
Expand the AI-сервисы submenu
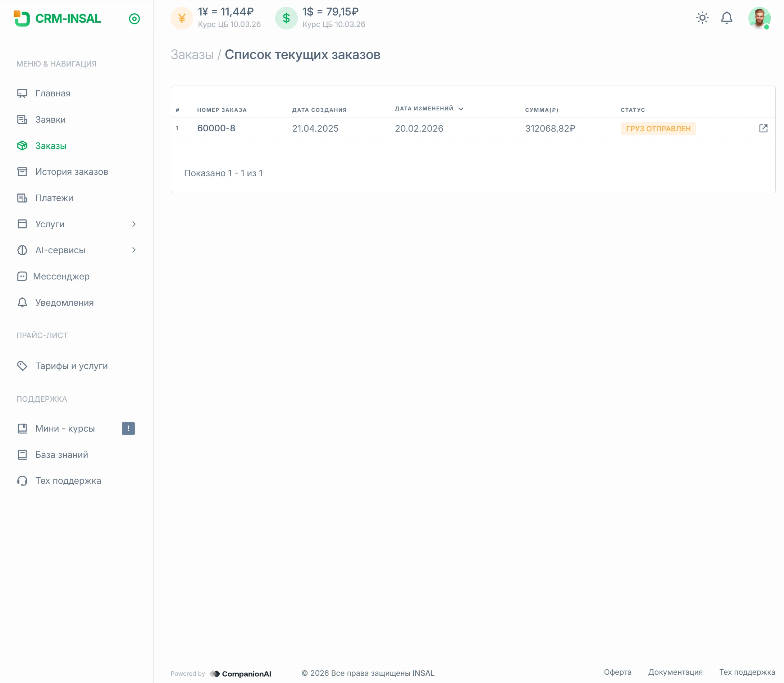pos(134,250)
